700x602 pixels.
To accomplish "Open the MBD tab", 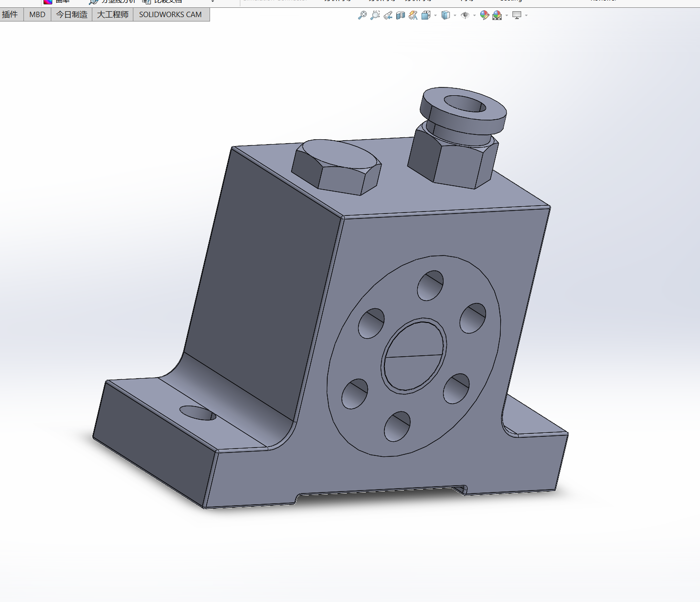I will tap(37, 15).
